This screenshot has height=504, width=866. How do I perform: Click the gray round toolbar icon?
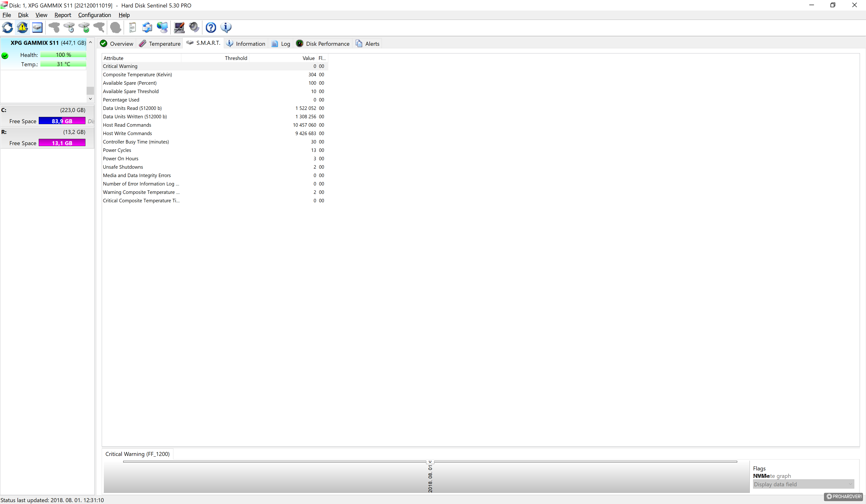pyautogui.click(x=116, y=28)
